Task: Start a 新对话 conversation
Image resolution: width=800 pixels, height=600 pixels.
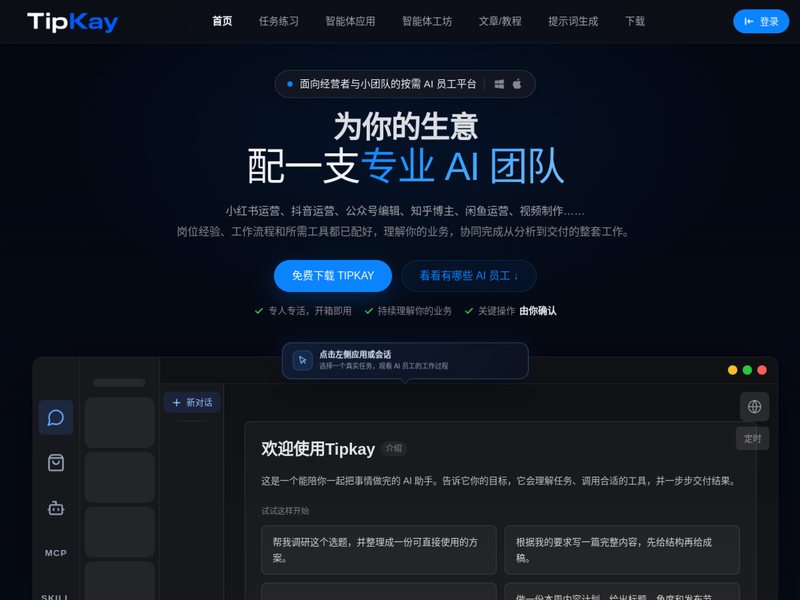Action: [x=192, y=403]
